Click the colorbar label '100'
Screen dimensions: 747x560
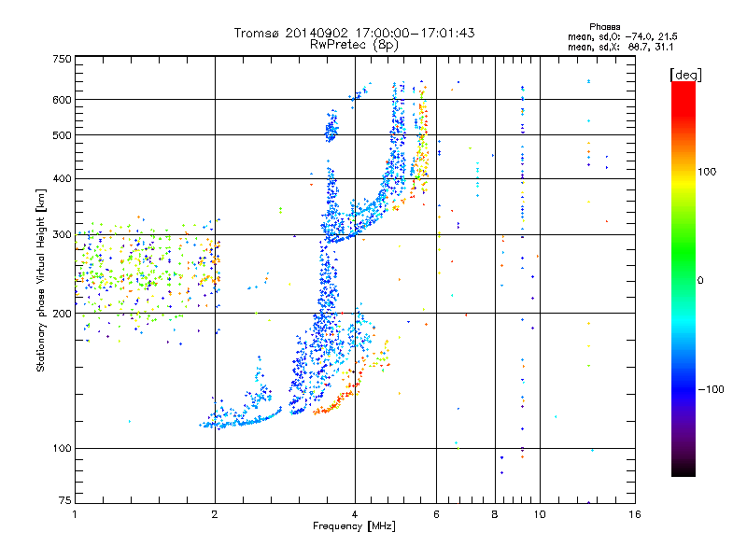tap(707, 172)
